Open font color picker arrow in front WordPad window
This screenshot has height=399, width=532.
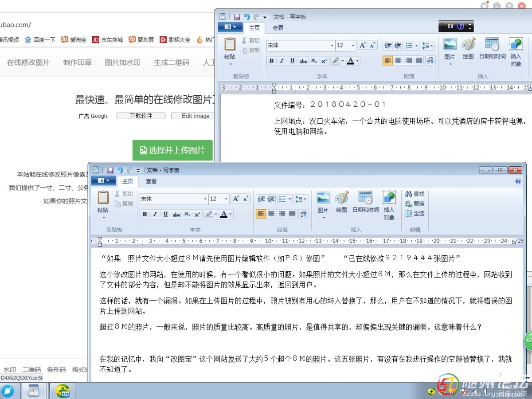tap(231, 215)
